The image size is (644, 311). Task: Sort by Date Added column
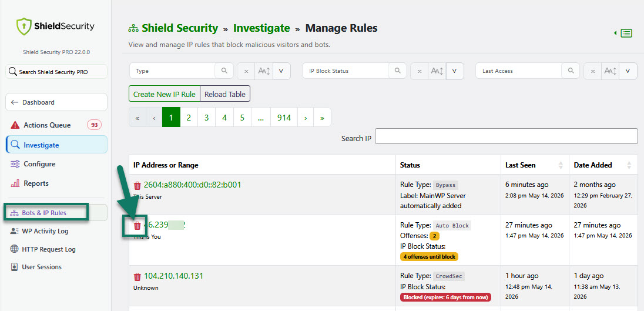(603, 165)
